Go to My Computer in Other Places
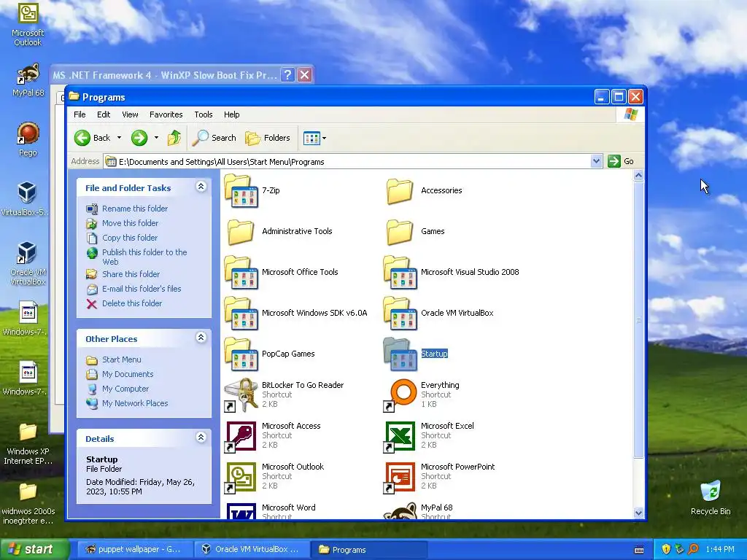The image size is (747, 560). [x=125, y=389]
